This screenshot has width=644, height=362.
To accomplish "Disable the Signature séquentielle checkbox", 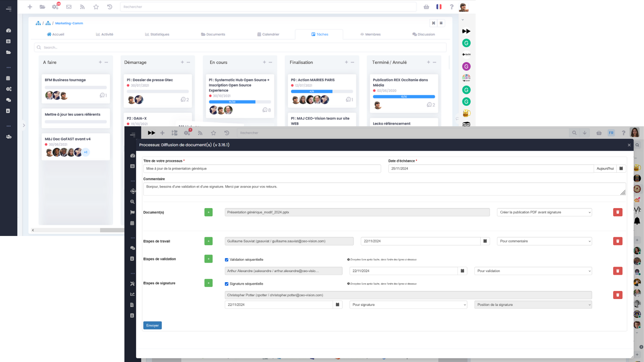I will pyautogui.click(x=226, y=284).
